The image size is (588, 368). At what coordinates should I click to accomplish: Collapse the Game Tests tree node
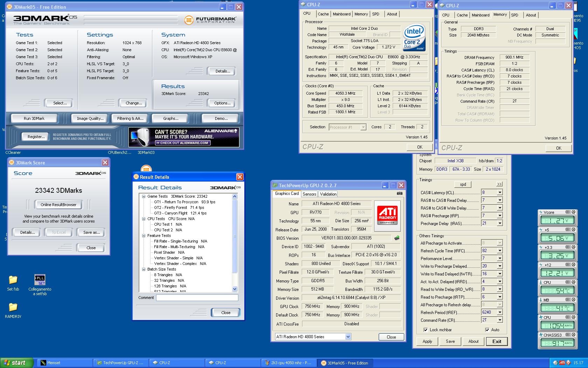(x=143, y=197)
